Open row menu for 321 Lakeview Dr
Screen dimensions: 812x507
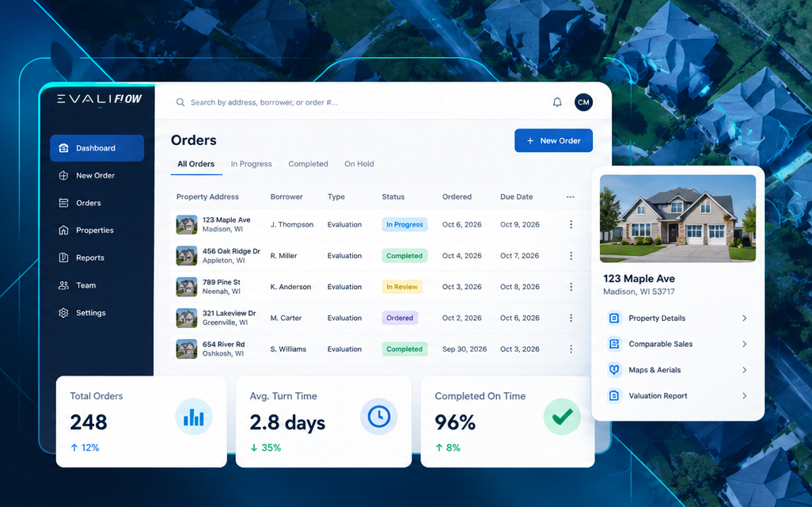(571, 318)
